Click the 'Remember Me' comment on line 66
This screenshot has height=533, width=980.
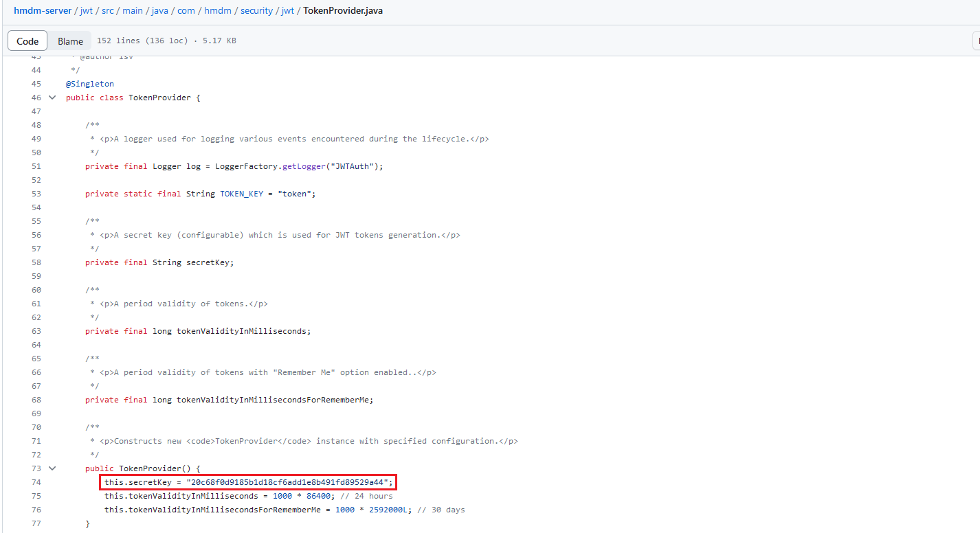[x=263, y=372]
